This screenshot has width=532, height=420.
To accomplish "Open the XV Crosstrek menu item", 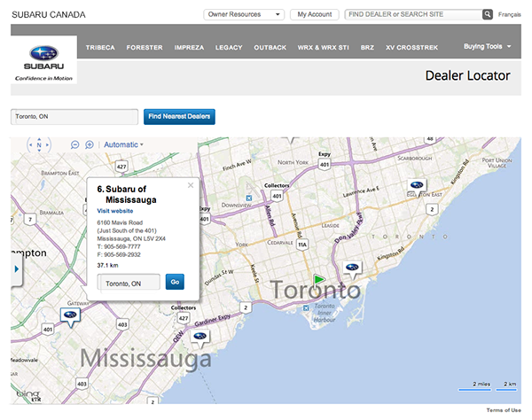I will (x=412, y=48).
